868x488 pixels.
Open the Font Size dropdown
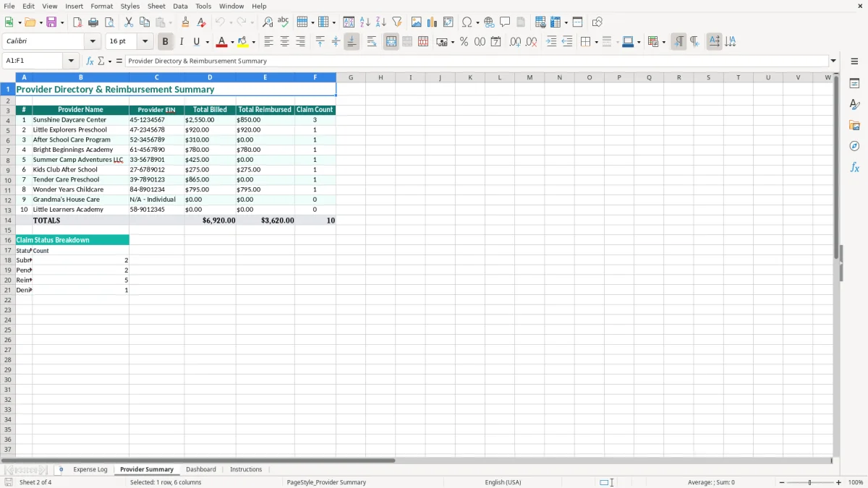coord(145,42)
